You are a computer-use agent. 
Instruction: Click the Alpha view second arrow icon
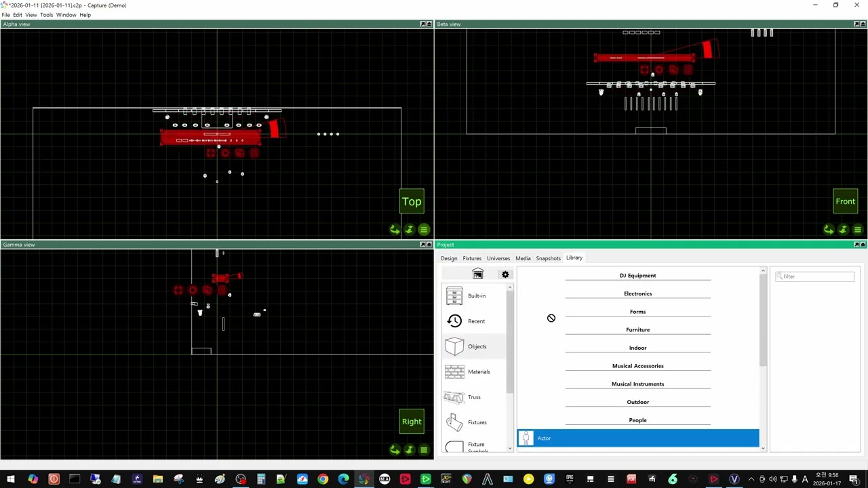409,230
